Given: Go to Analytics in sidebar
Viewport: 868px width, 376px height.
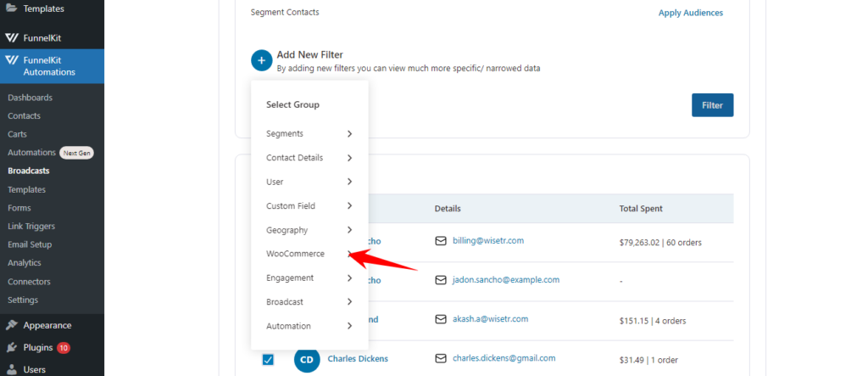Looking at the screenshot, I should [25, 263].
